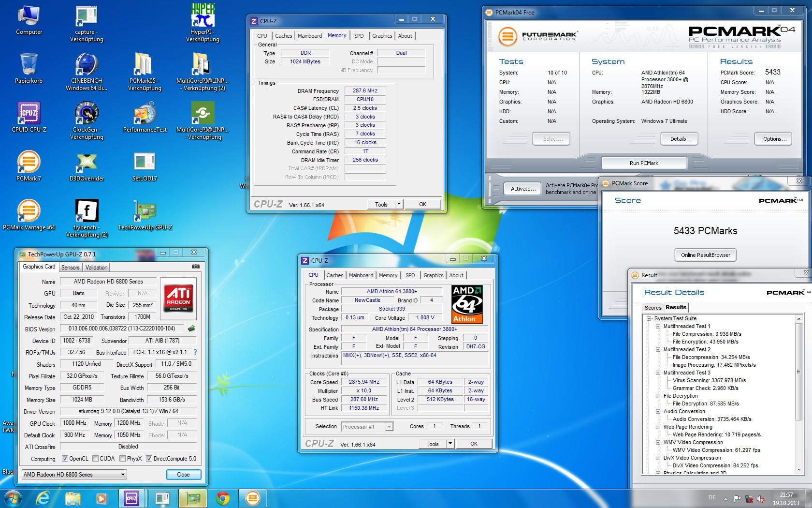Viewport: 812px width, 508px height.
Task: Toggle the OpenCL checkbox in GPU-Z
Action: click(65, 459)
